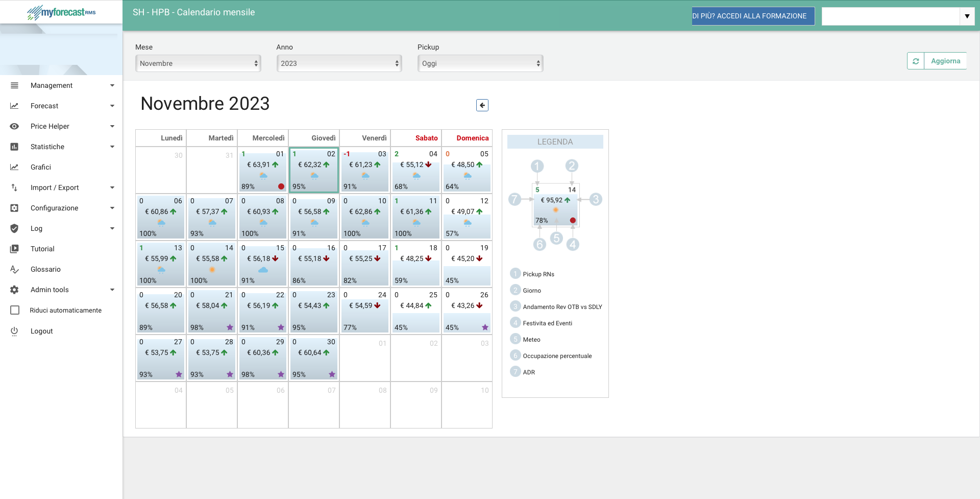Select the Import / Export arrows icon

pos(14,187)
